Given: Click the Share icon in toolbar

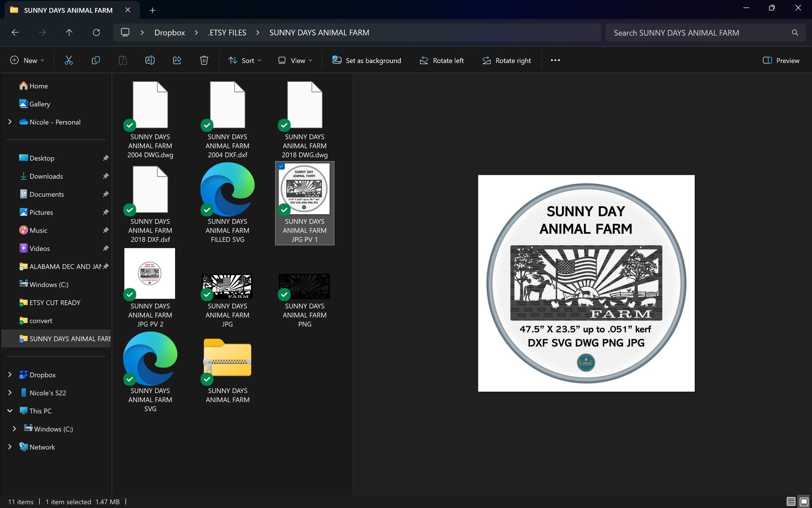Looking at the screenshot, I should [177, 60].
